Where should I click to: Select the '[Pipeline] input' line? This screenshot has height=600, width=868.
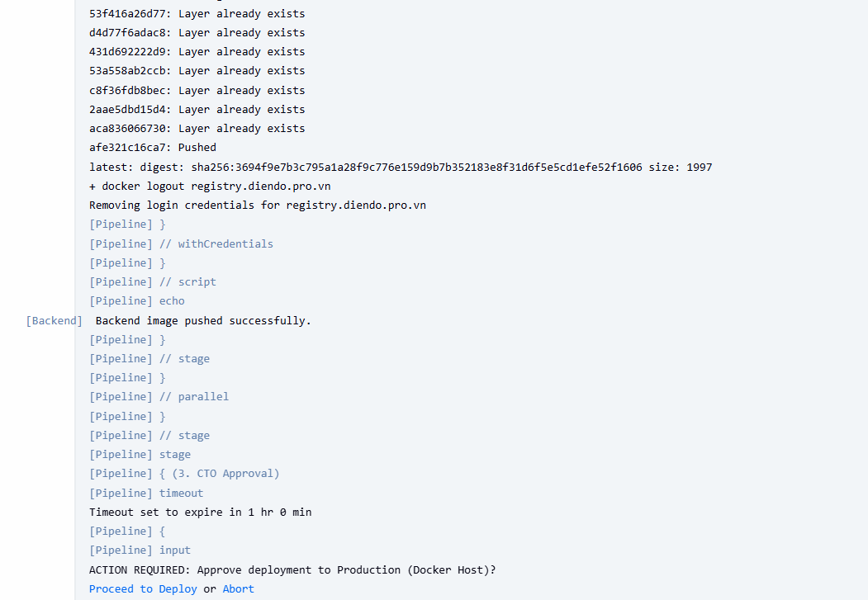click(140, 550)
